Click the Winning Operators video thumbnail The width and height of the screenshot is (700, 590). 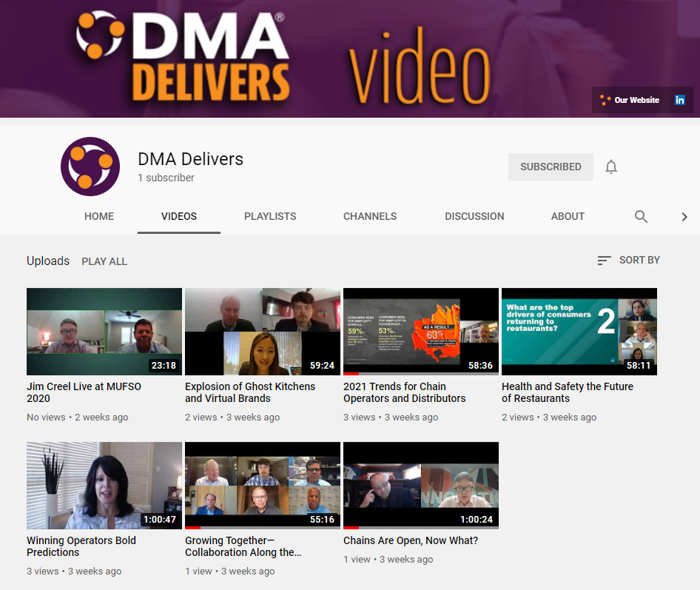point(104,486)
